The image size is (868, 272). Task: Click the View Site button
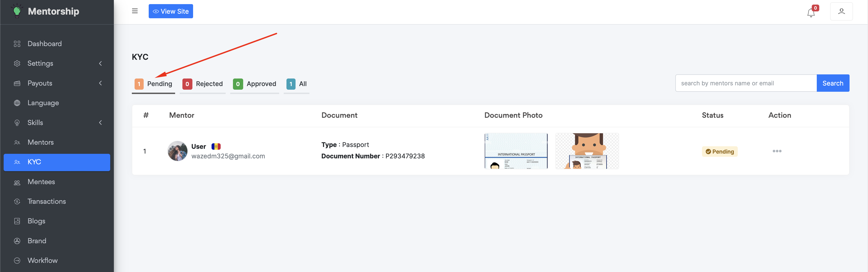(171, 11)
